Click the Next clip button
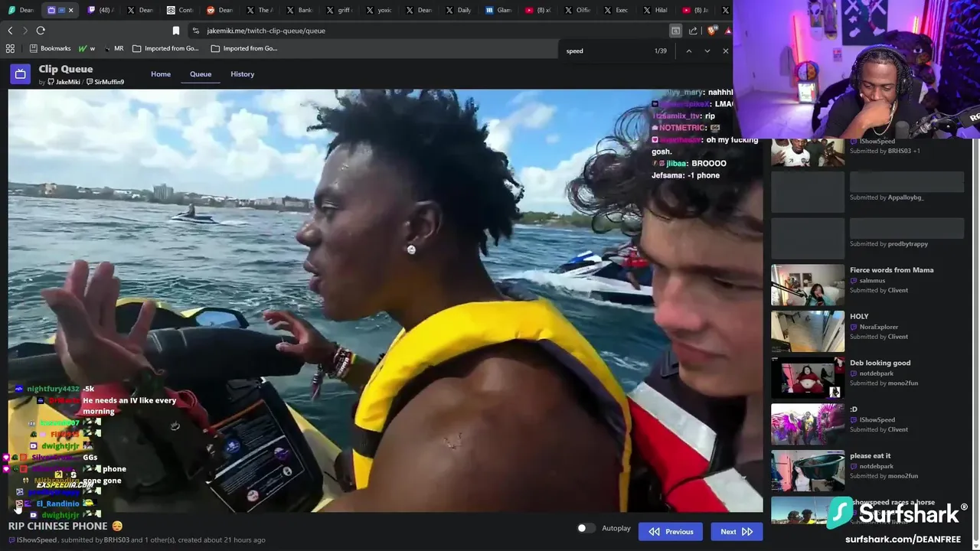The height and width of the screenshot is (551, 980). 737,532
